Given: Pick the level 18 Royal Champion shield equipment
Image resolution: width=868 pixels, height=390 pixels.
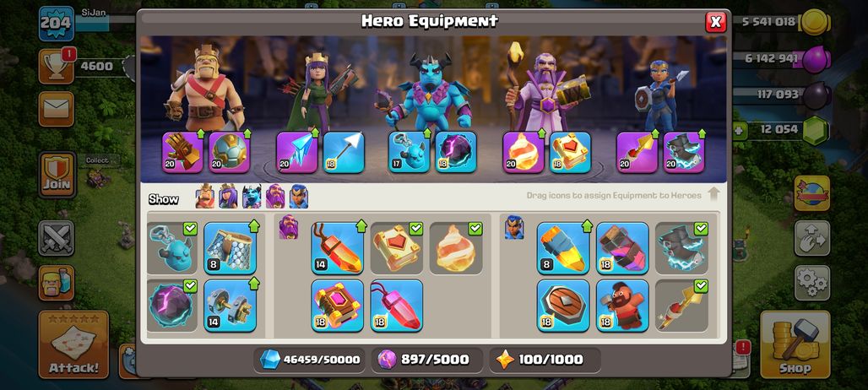Looking at the screenshot, I should tap(563, 306).
